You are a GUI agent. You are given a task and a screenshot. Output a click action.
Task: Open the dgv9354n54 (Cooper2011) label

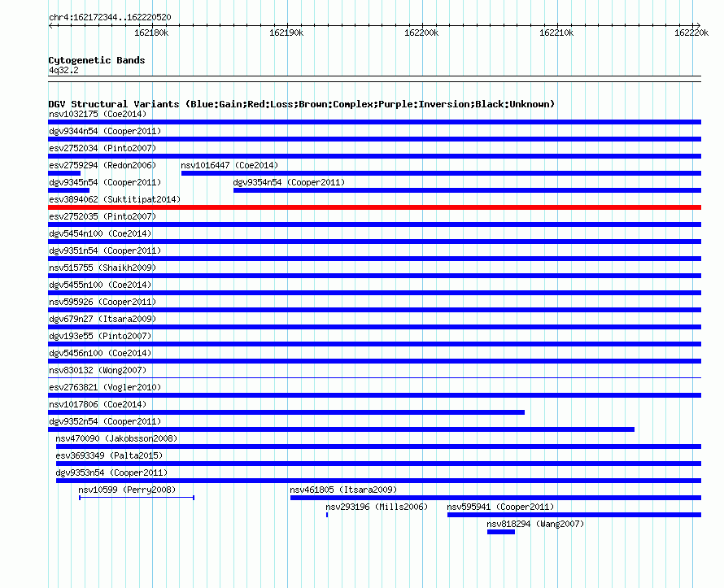click(x=289, y=182)
